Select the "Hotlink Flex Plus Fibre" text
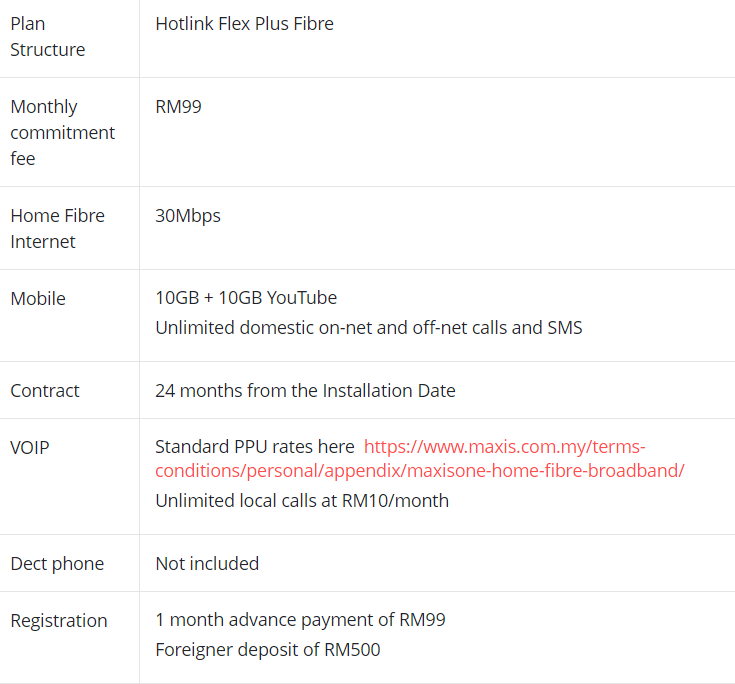Image resolution: width=735 pixels, height=684 pixels. click(x=244, y=23)
